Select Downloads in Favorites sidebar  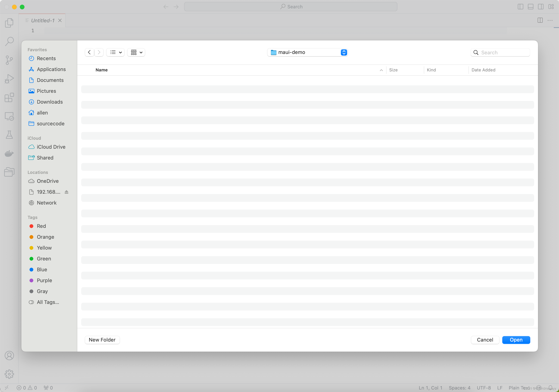[x=50, y=102]
